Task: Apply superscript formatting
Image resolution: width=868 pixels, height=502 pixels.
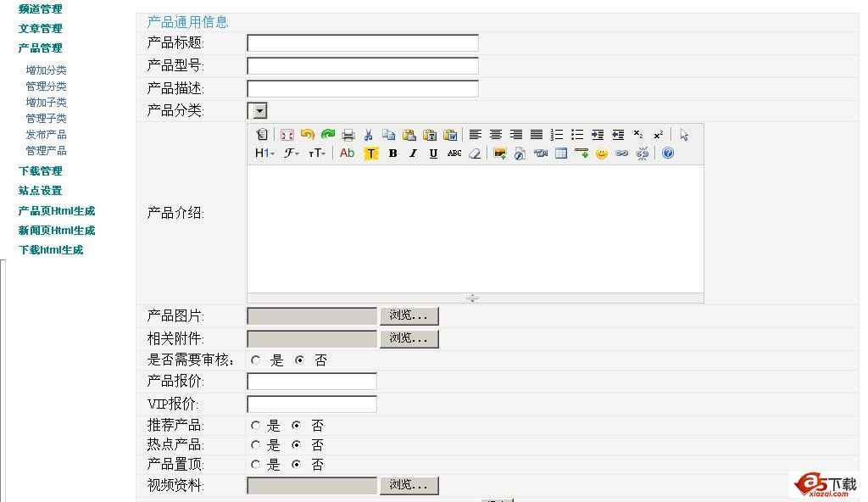Action: (x=658, y=135)
